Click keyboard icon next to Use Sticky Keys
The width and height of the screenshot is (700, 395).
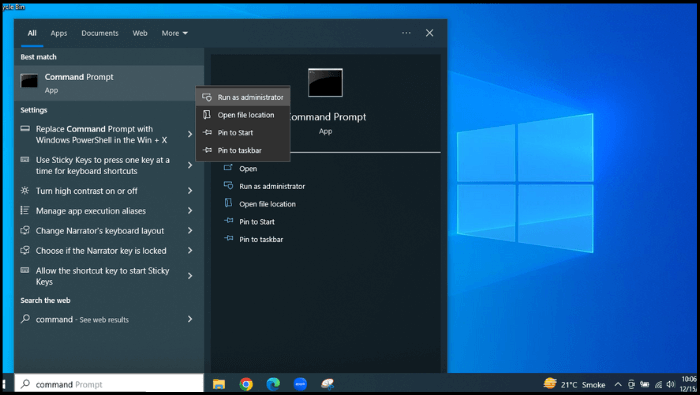click(x=25, y=160)
